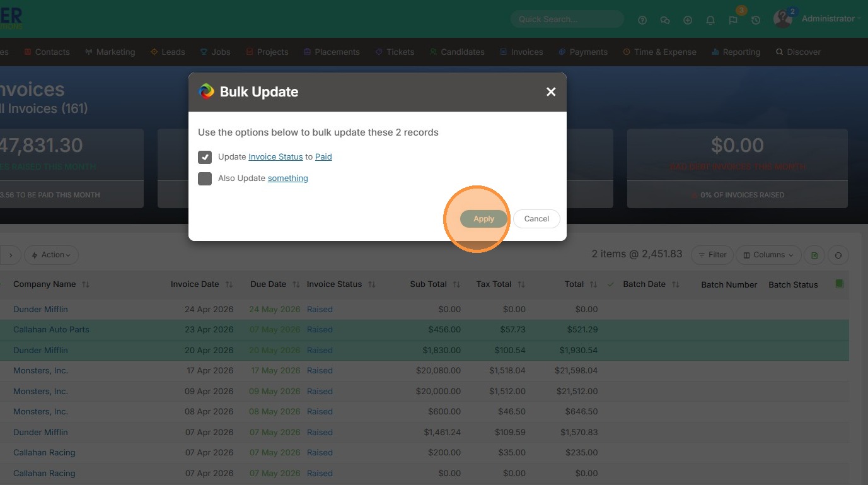Viewport: 868px width, 485px height.
Task: Click the Filter button
Action: coord(712,255)
